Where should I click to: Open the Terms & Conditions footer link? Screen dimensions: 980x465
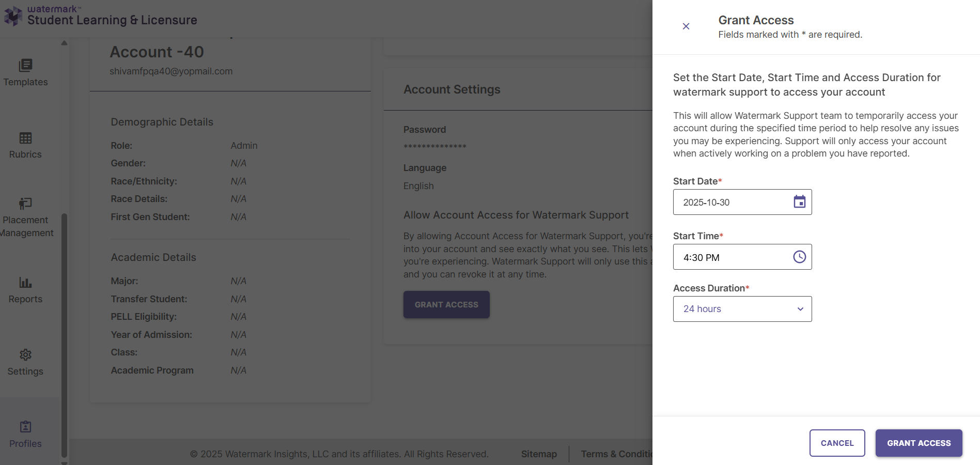point(617,454)
